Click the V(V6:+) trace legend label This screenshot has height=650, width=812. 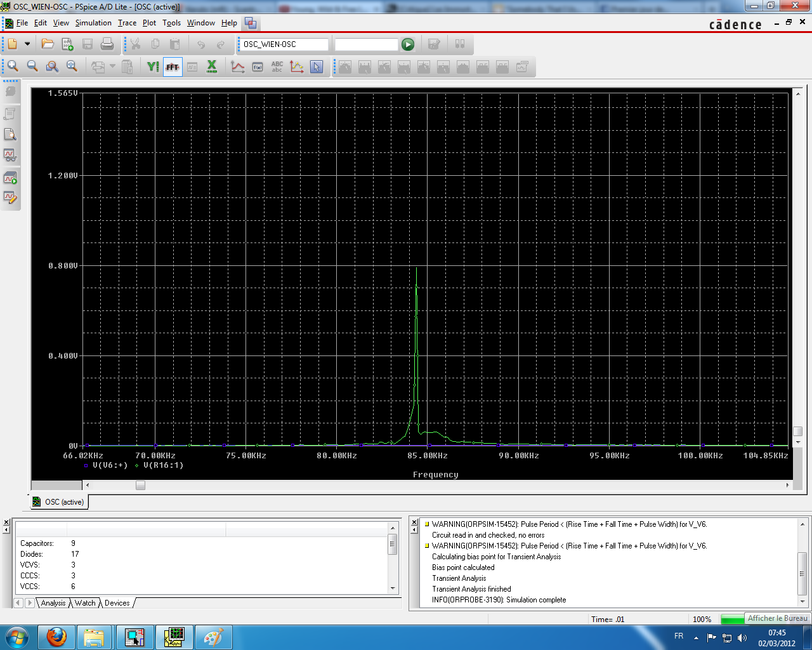coord(110,465)
